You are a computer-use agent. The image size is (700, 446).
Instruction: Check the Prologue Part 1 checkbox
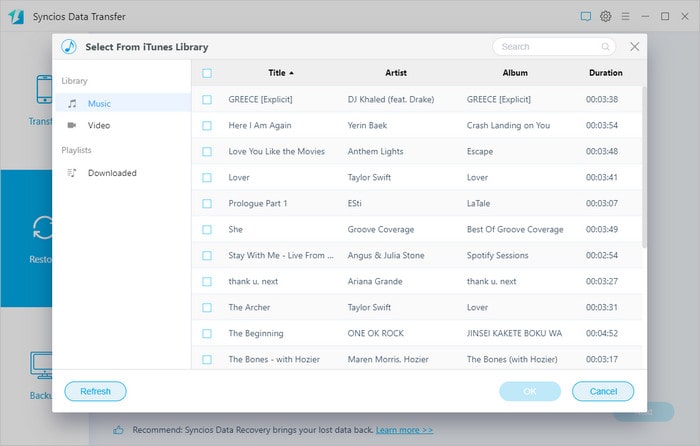click(207, 204)
